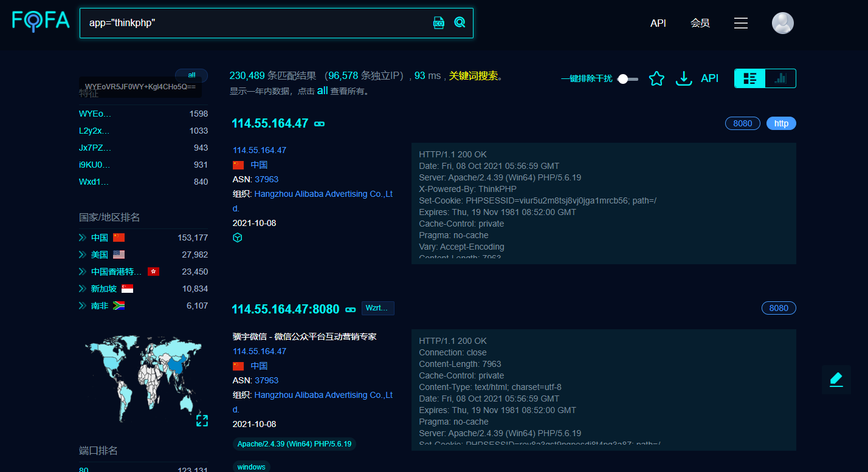The width and height of the screenshot is (868, 472).
Task: Filter by ASN 37963 in second result
Action: tap(267, 380)
